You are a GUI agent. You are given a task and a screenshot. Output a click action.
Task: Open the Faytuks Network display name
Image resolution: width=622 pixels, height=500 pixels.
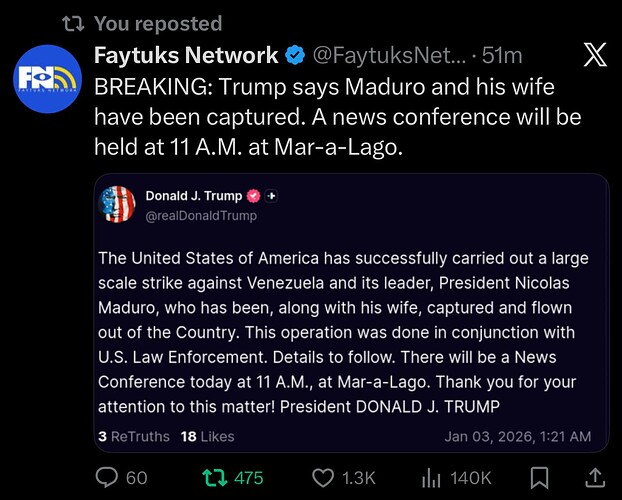[x=186, y=55]
